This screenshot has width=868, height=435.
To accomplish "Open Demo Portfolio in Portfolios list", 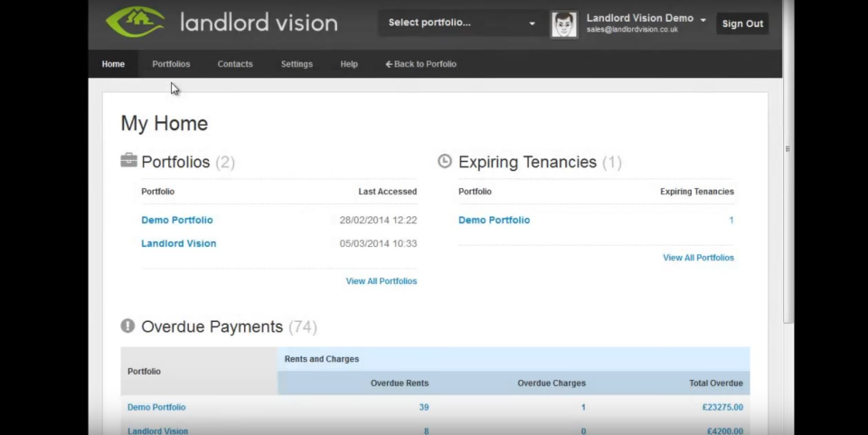I will 177,220.
